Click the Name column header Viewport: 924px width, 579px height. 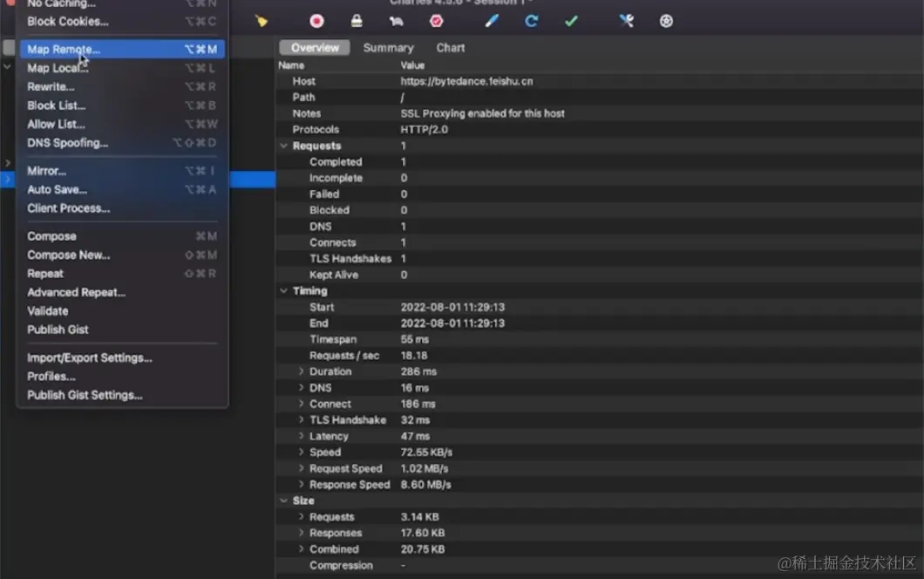[291, 65]
